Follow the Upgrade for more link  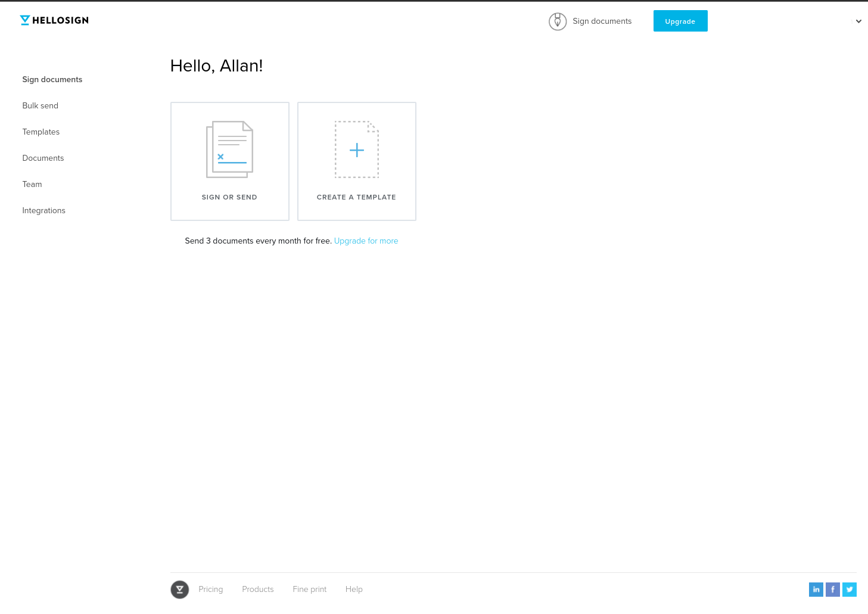pyautogui.click(x=366, y=241)
